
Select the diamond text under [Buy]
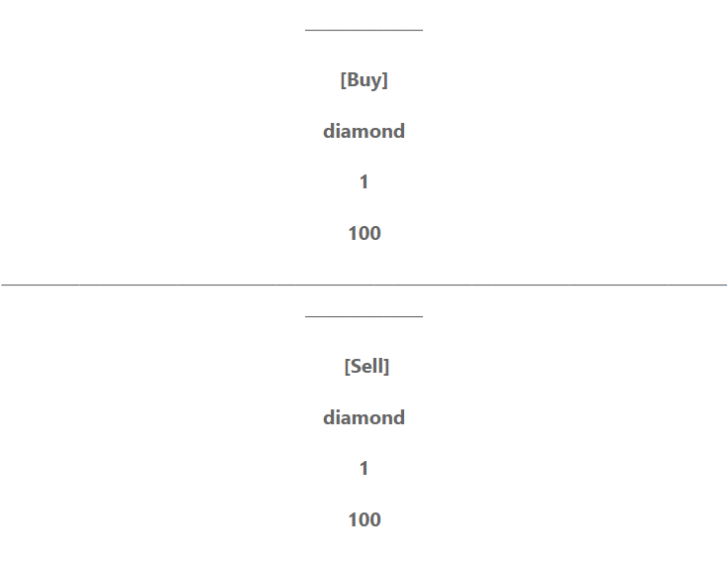click(364, 131)
